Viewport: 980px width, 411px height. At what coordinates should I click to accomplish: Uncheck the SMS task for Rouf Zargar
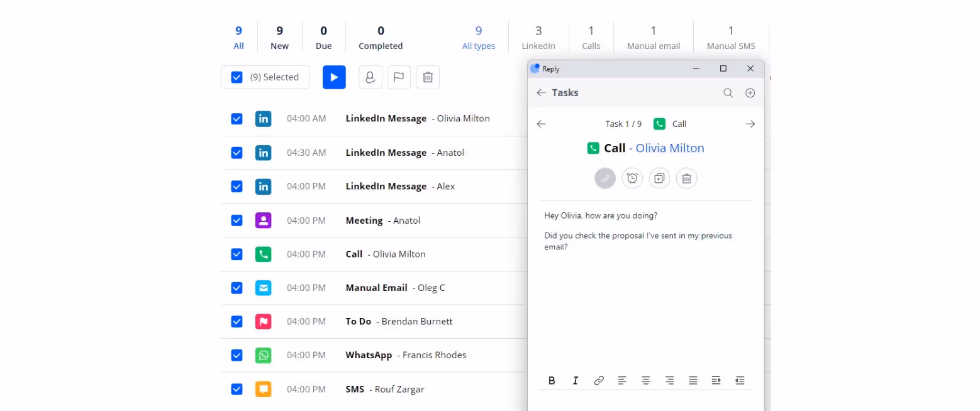237,389
